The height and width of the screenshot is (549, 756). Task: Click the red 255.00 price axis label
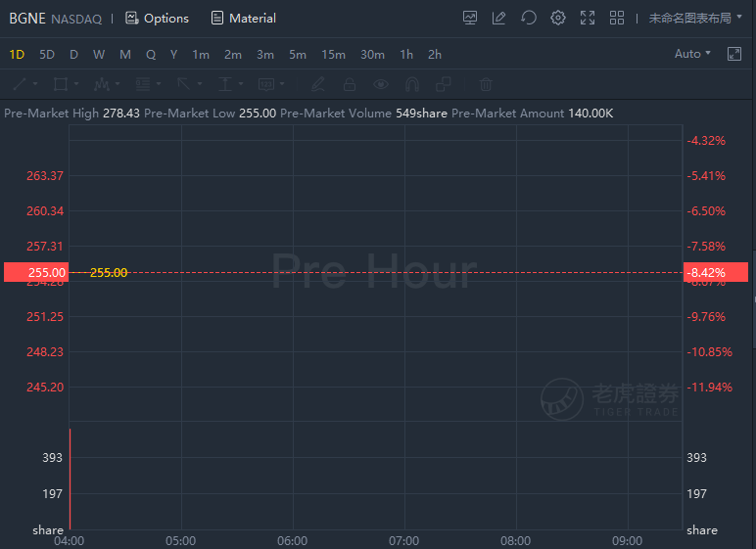[36, 272]
